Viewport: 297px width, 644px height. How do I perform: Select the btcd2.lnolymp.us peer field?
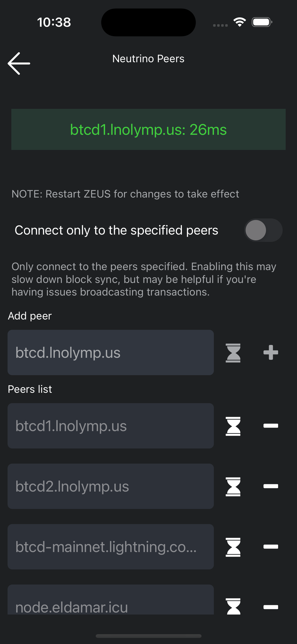click(111, 486)
